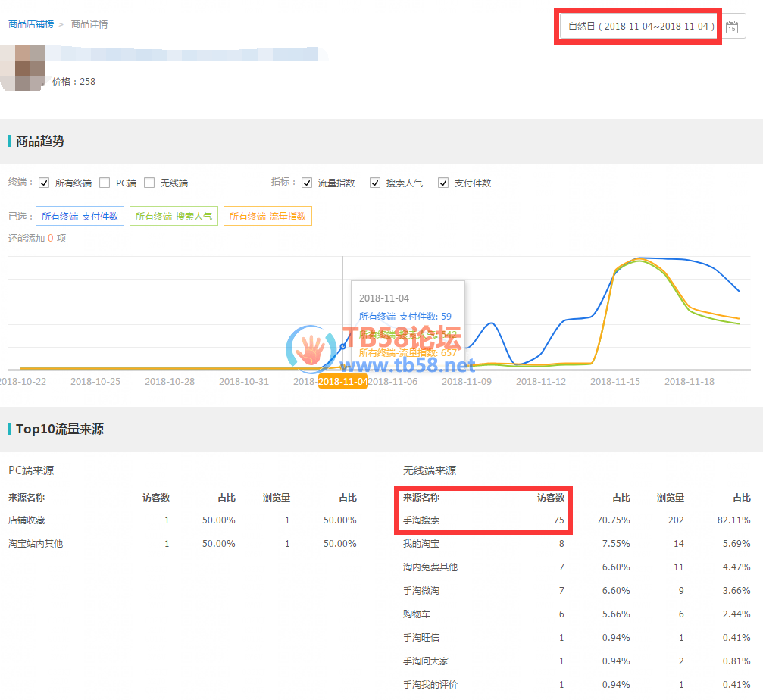Click the 202 pageviews value for 手淘搜索
763x700 pixels.
pyautogui.click(x=676, y=520)
